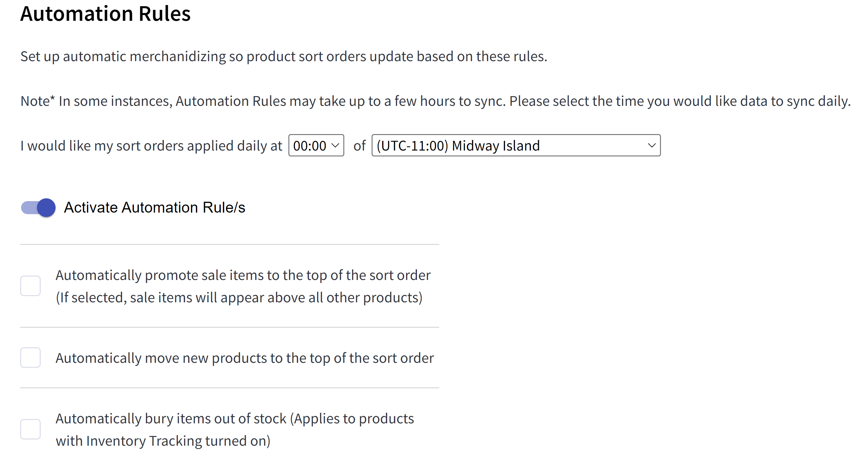868x455 pixels.
Task: Click the sort orders applied daily label
Action: click(151, 145)
